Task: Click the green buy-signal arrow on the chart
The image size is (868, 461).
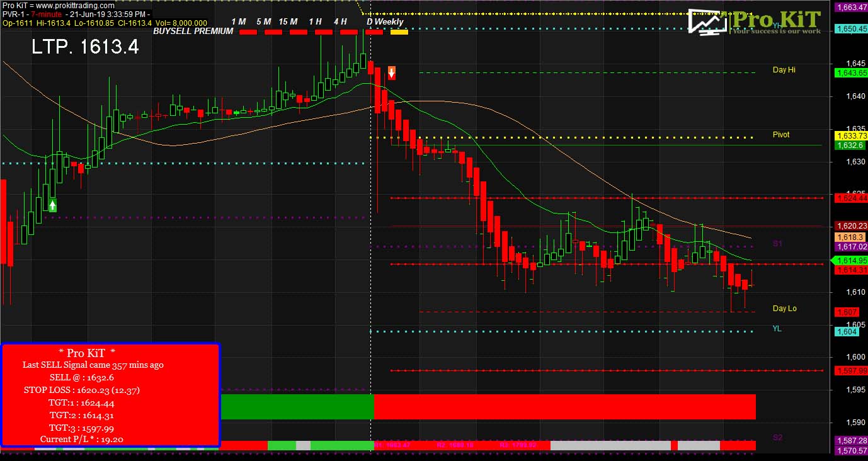Action: tap(52, 204)
